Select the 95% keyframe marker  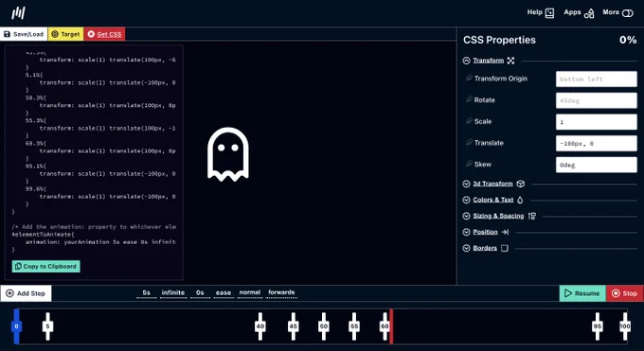tap(598, 326)
